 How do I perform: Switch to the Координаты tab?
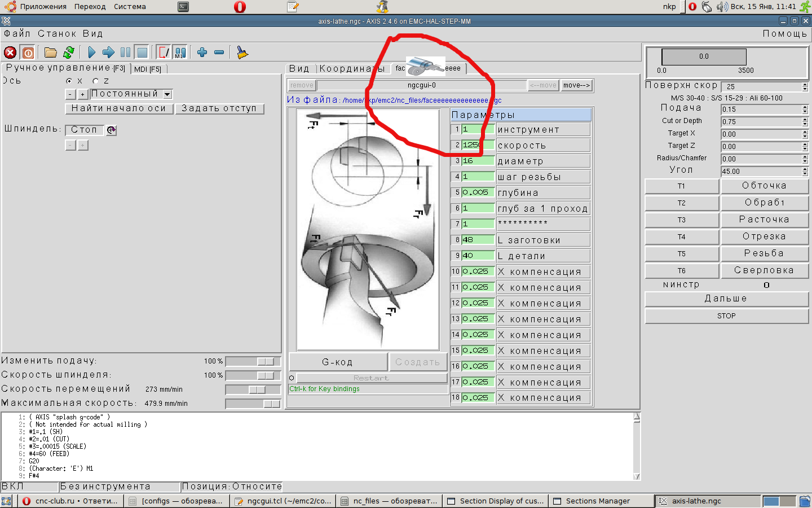(x=352, y=69)
